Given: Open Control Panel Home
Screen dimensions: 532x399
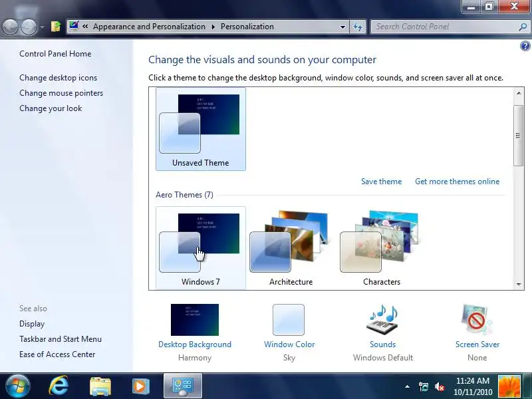Looking at the screenshot, I should click(x=55, y=54).
